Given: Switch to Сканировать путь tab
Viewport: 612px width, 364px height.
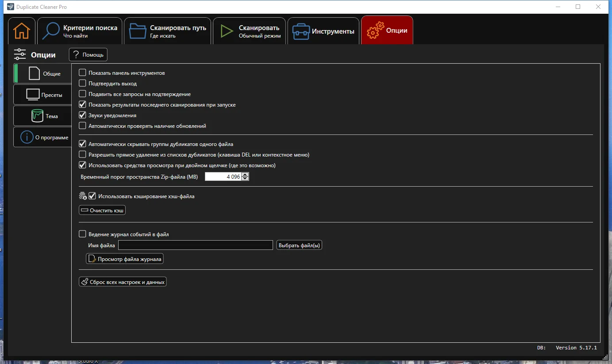Looking at the screenshot, I should (x=167, y=31).
